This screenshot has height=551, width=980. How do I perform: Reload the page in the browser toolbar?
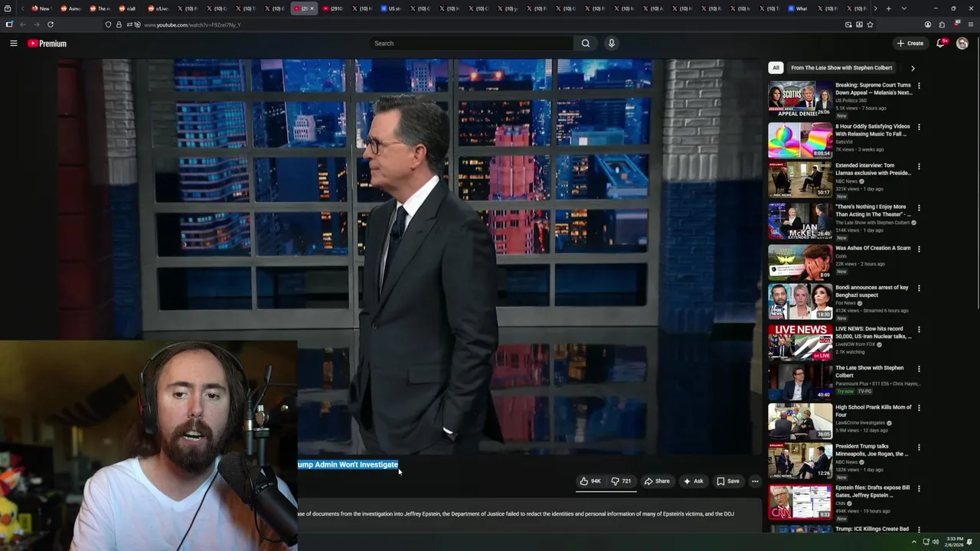[51, 24]
